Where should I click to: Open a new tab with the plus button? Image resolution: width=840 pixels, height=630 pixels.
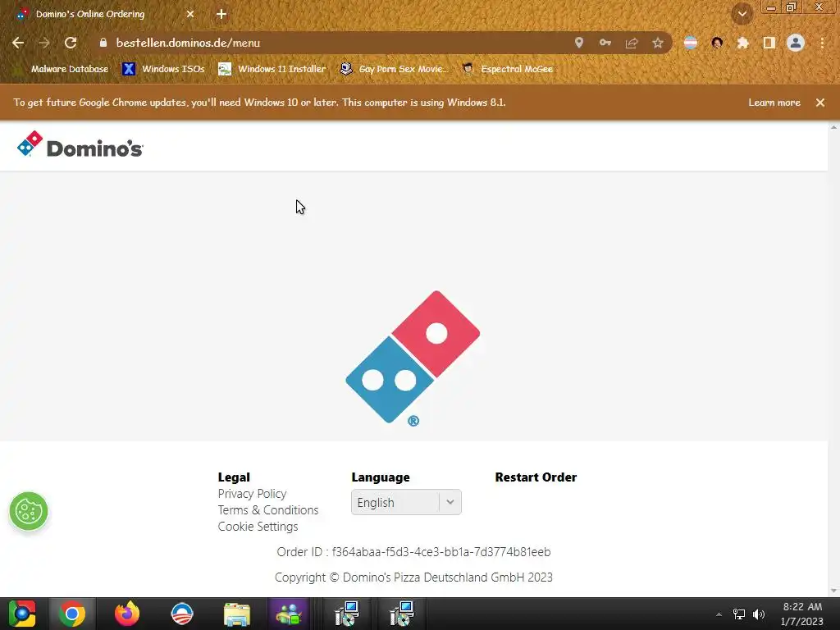click(221, 14)
